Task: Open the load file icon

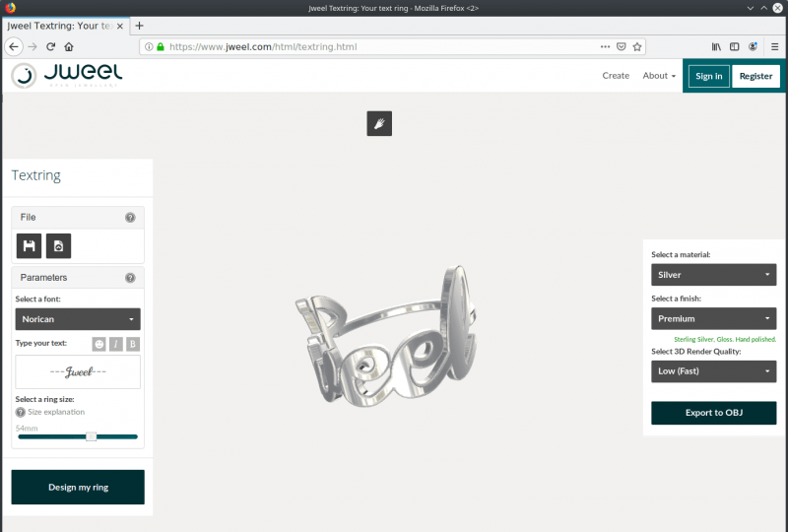Action: click(x=58, y=246)
